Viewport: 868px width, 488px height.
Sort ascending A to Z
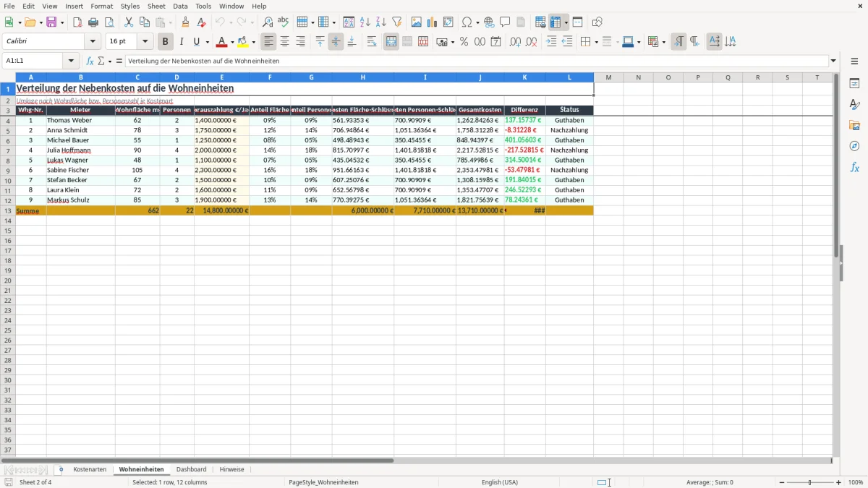(x=365, y=22)
